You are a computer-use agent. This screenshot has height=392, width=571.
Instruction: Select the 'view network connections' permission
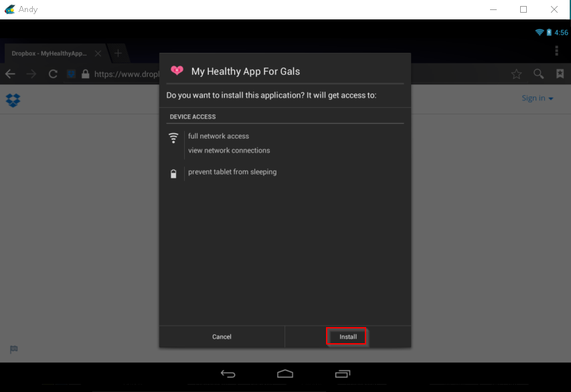229,151
